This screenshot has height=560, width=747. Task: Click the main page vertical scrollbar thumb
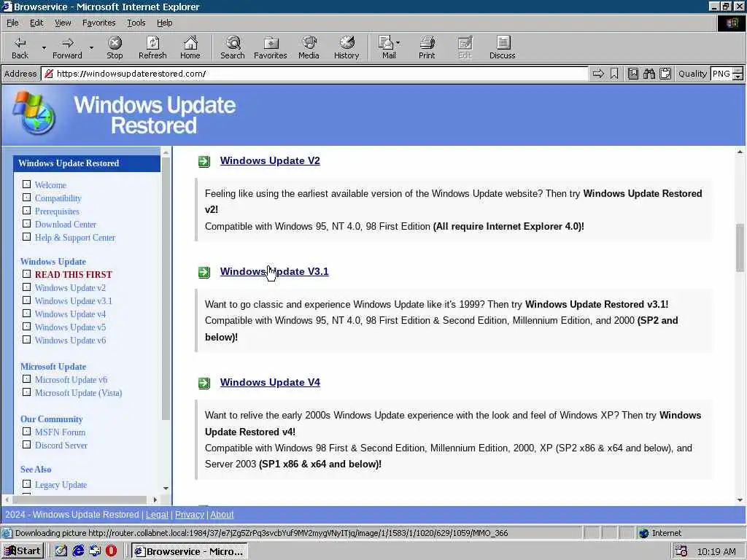(x=740, y=248)
